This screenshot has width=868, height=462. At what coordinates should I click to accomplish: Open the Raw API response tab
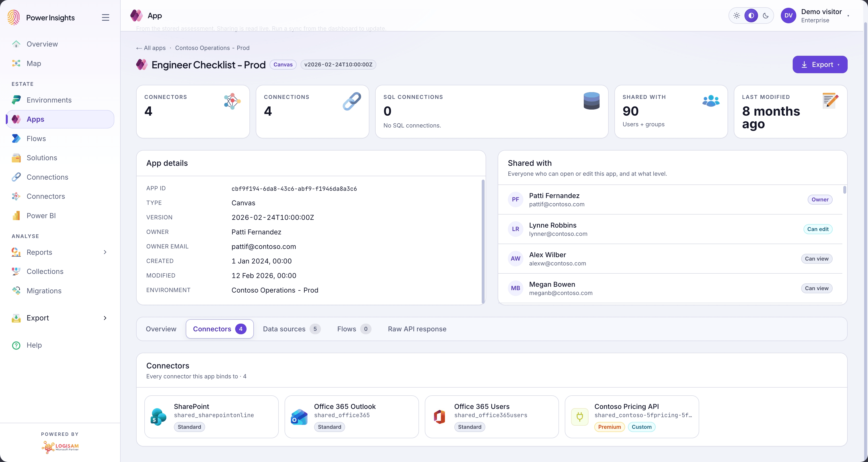(417, 329)
